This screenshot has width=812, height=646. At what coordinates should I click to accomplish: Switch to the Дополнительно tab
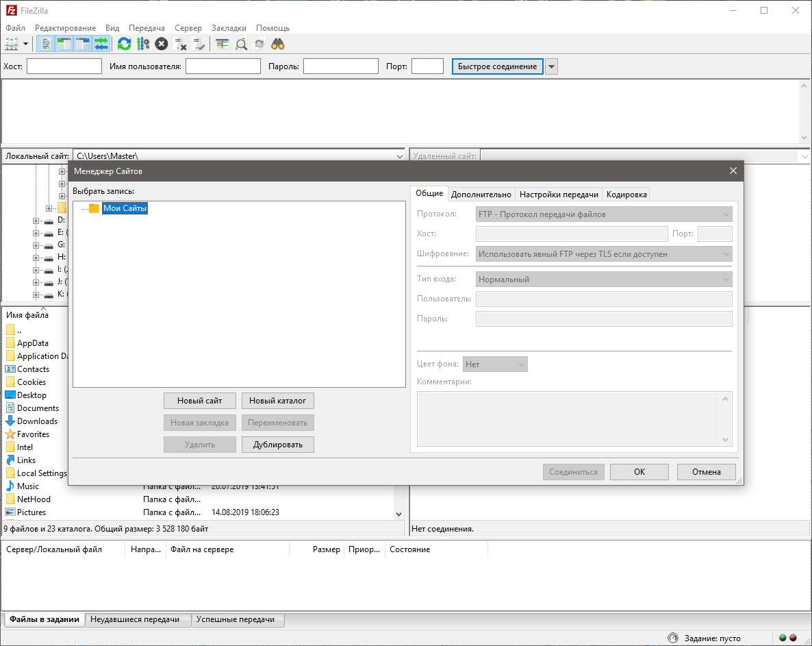[481, 195]
